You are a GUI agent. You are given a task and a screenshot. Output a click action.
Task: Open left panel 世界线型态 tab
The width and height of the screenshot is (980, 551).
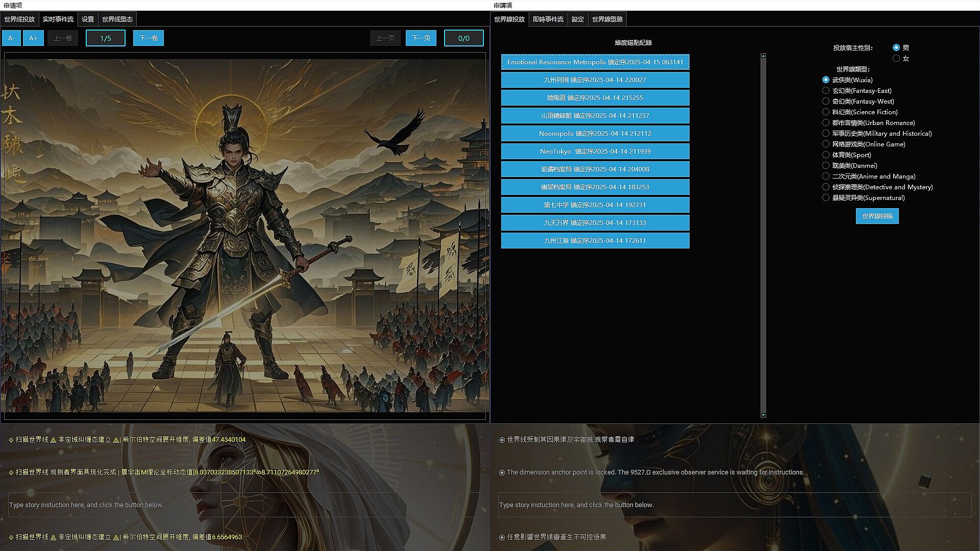[117, 19]
